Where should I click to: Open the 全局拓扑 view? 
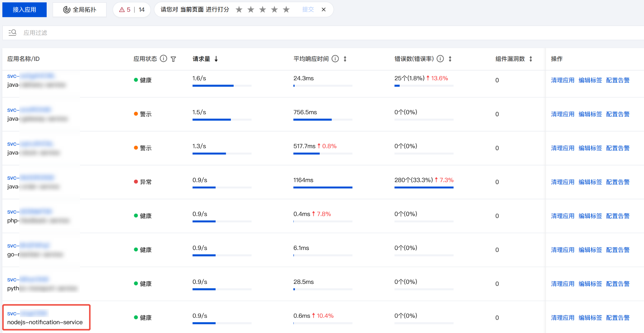click(80, 10)
